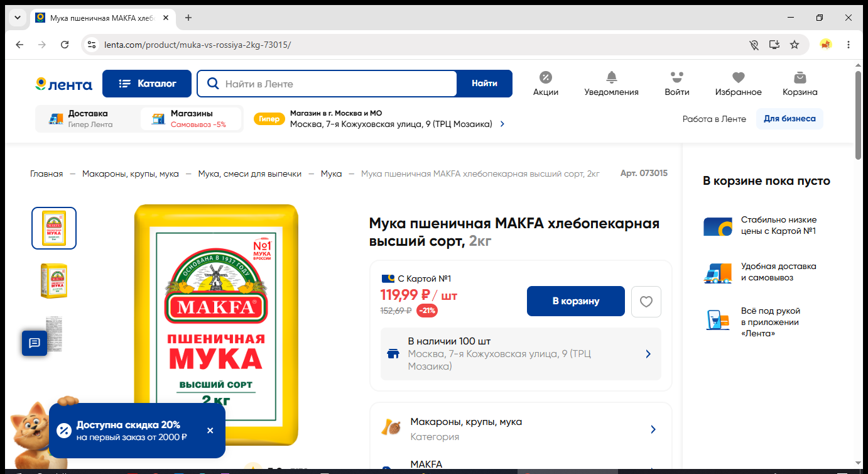
Task: Select second product thumbnail angled view
Action: pos(54,280)
